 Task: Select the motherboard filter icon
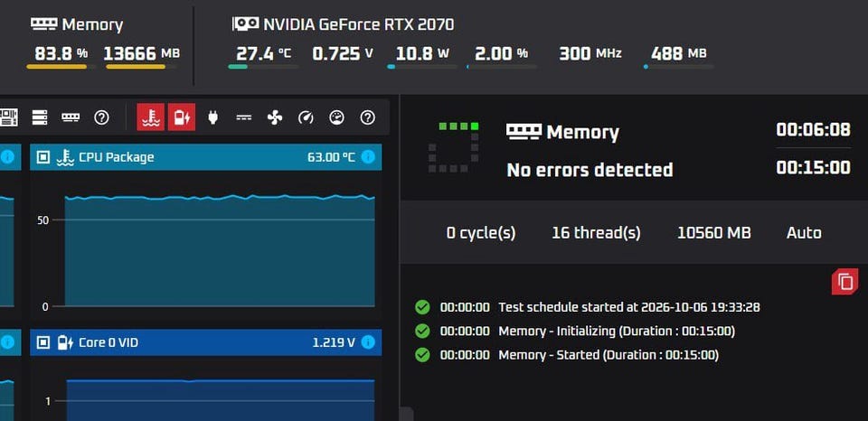pyautogui.click(x=8, y=117)
